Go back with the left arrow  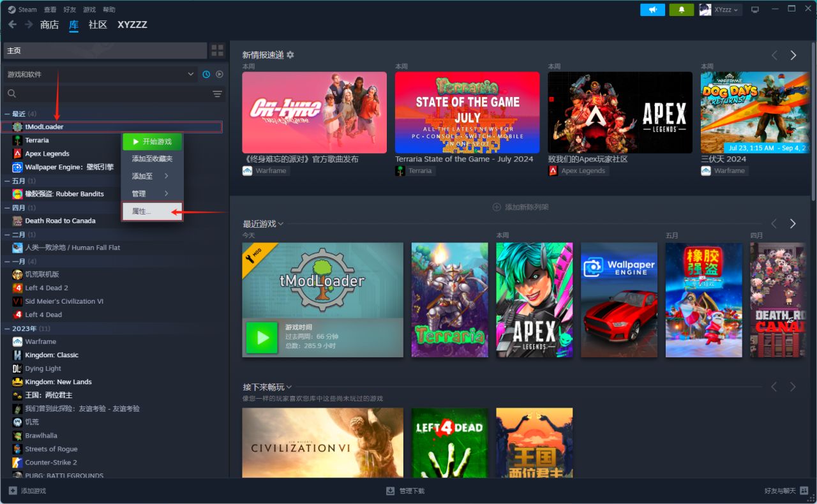[13, 24]
